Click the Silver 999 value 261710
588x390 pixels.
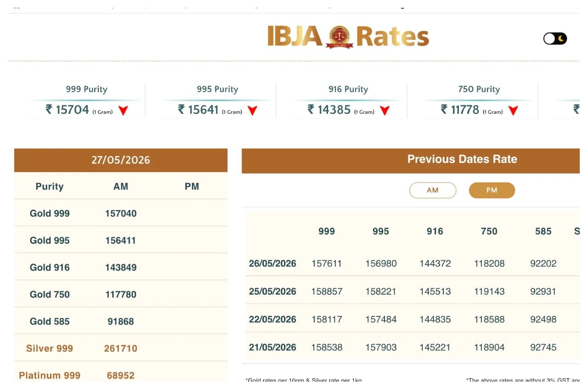[x=121, y=348]
